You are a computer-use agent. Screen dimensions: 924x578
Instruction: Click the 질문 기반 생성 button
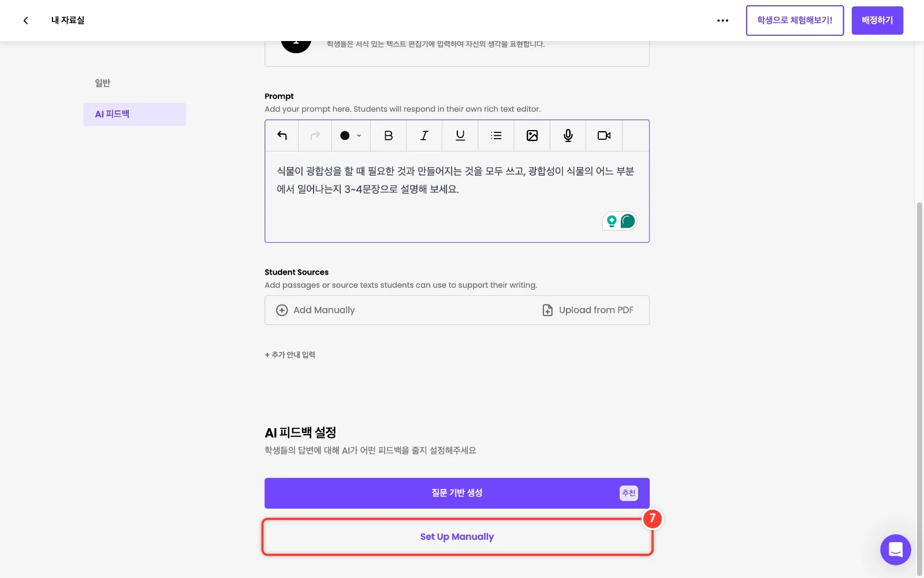(x=457, y=493)
